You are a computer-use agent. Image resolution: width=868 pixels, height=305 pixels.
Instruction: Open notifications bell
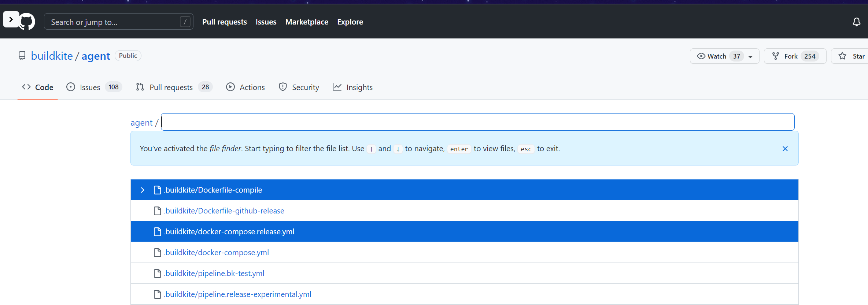857,22
